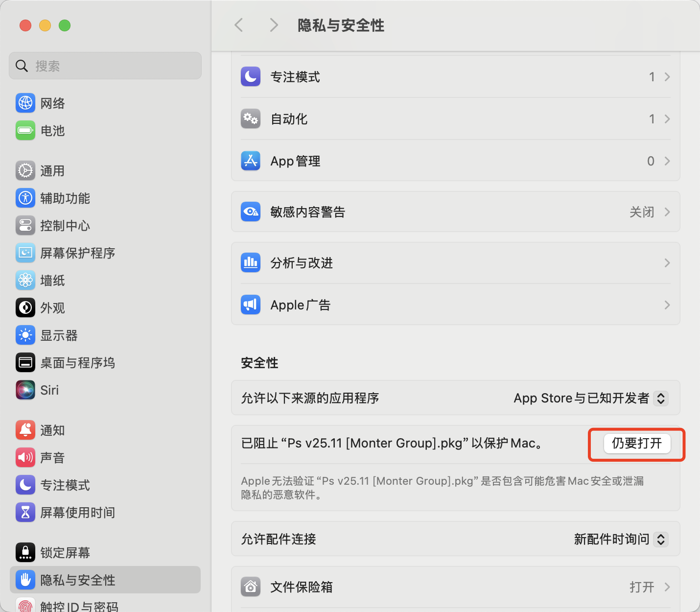Click the sidebar Focus moon icon

25,485
